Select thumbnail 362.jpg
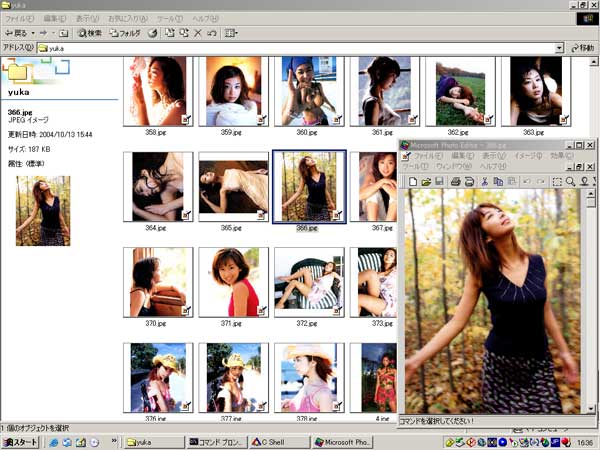The height and width of the screenshot is (450, 600). tap(460, 91)
